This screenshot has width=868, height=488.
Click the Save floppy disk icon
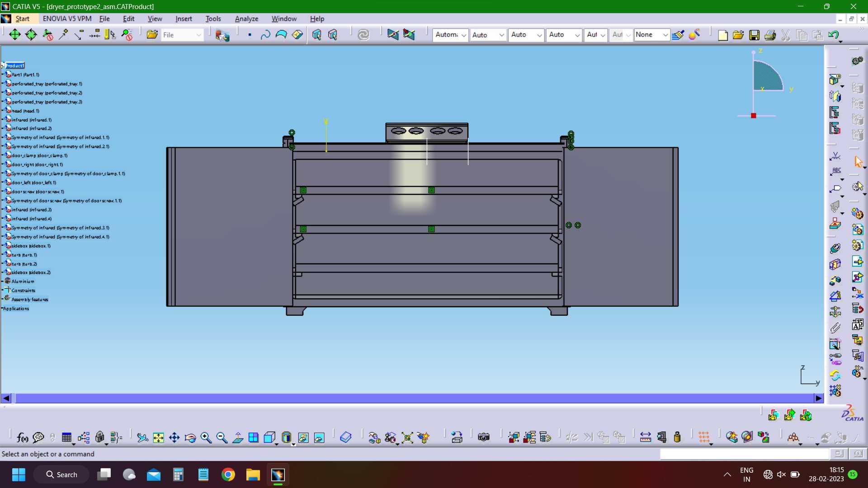coord(754,35)
